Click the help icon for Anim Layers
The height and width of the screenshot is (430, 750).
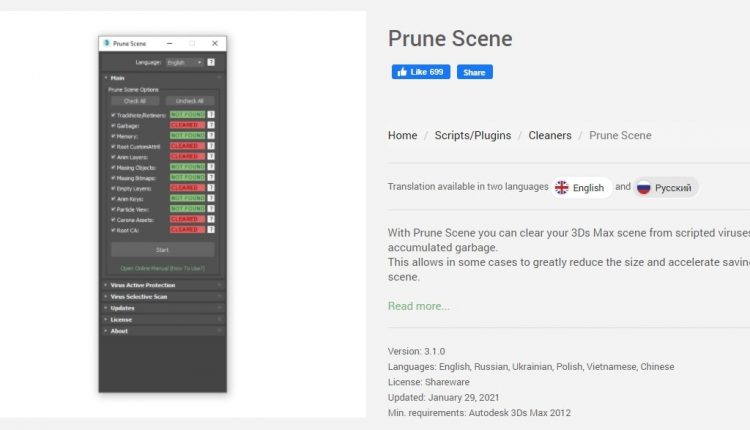[212, 156]
